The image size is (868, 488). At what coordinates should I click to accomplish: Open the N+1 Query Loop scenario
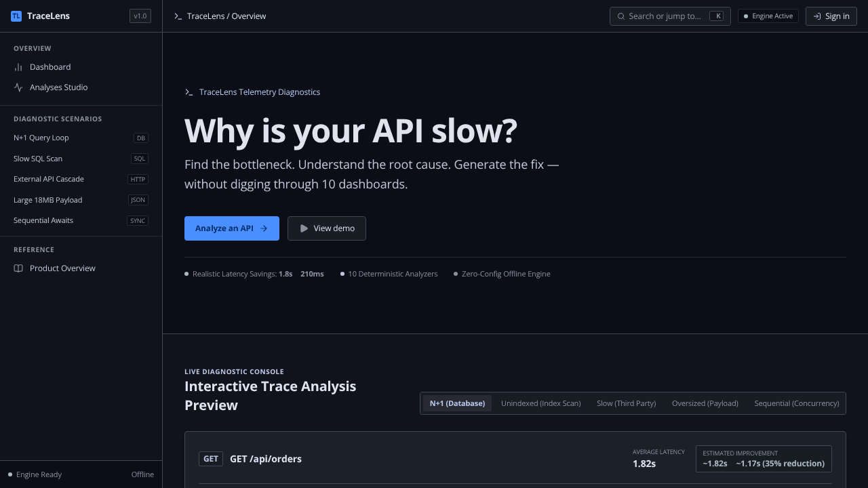(81, 138)
